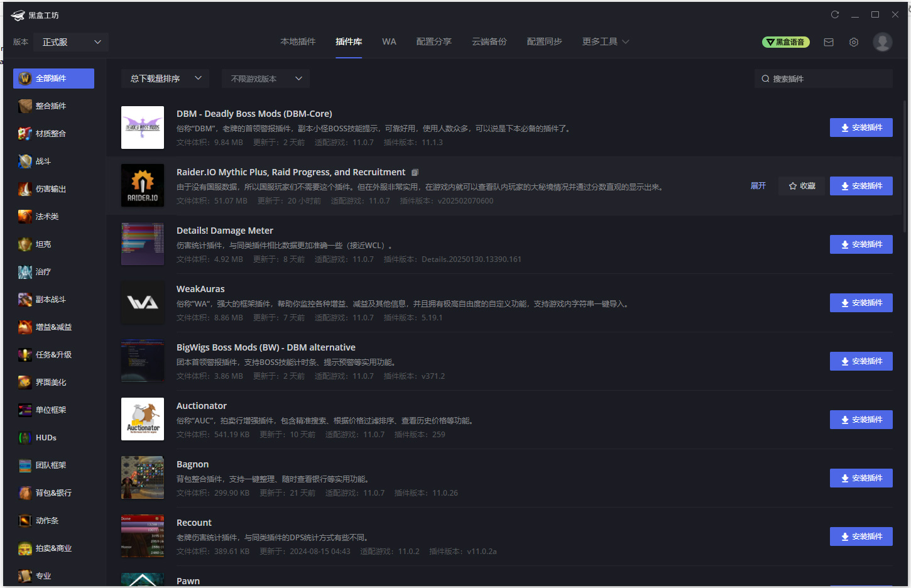
Task: Add Raider.IO to favorites with 收藏
Action: [802, 186]
